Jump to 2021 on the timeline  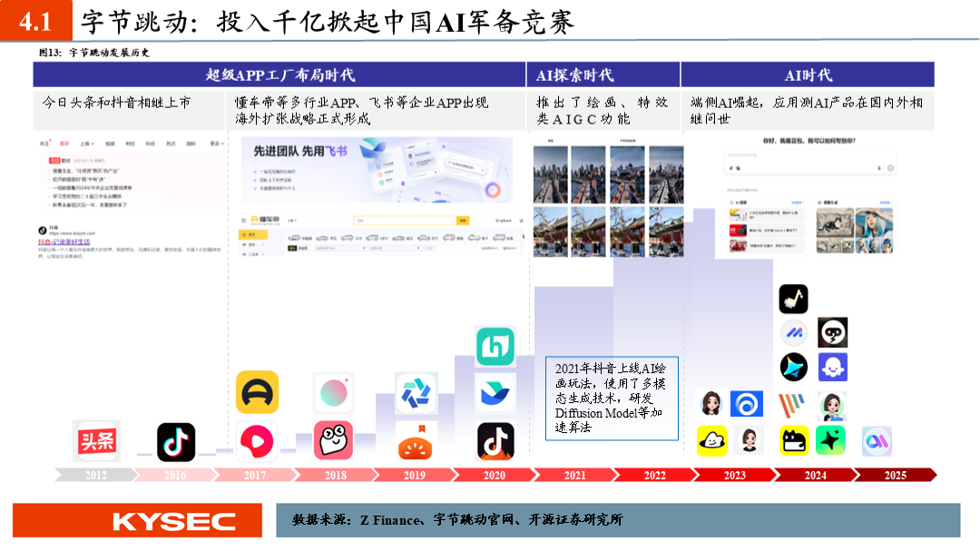pyautogui.click(x=575, y=476)
